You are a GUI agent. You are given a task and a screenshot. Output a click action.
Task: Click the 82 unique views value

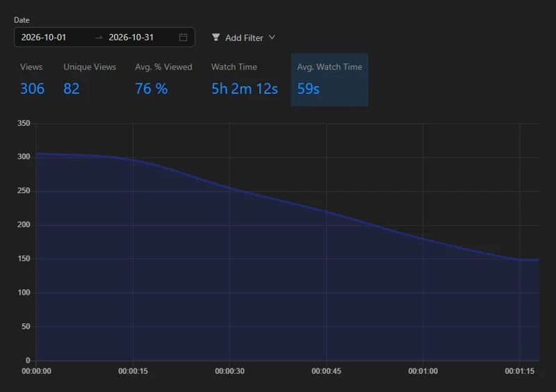tap(72, 89)
